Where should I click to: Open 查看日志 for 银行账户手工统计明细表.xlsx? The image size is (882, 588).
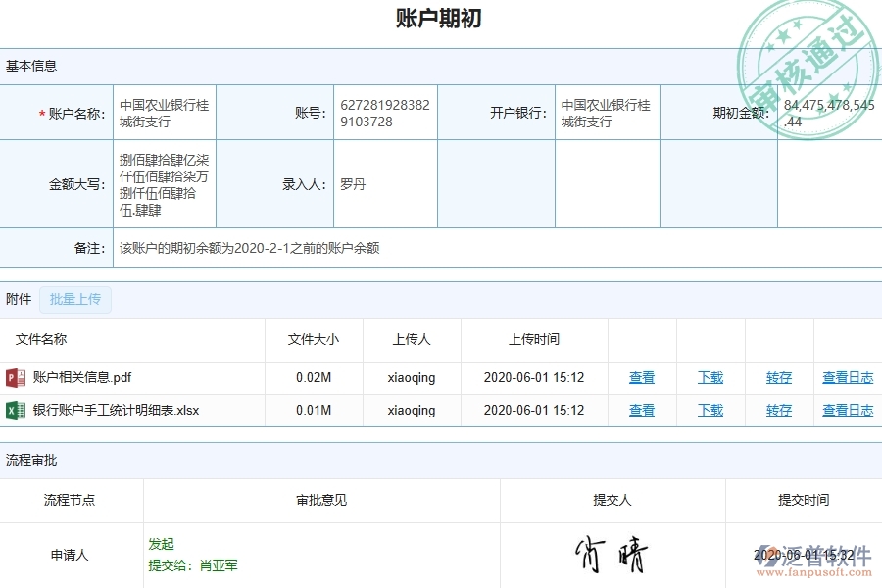(x=847, y=411)
